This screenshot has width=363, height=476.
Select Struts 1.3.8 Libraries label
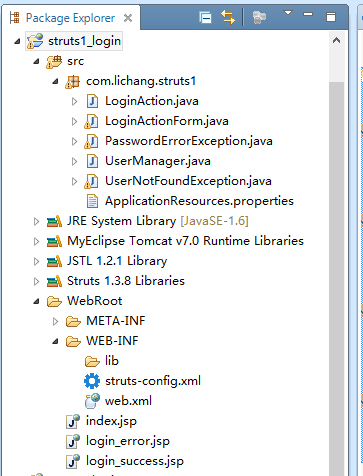click(126, 281)
